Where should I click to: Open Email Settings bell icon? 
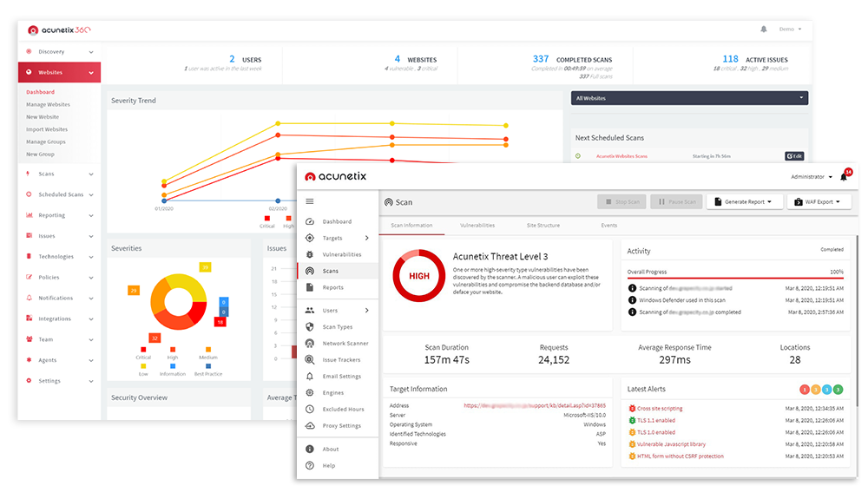[310, 376]
